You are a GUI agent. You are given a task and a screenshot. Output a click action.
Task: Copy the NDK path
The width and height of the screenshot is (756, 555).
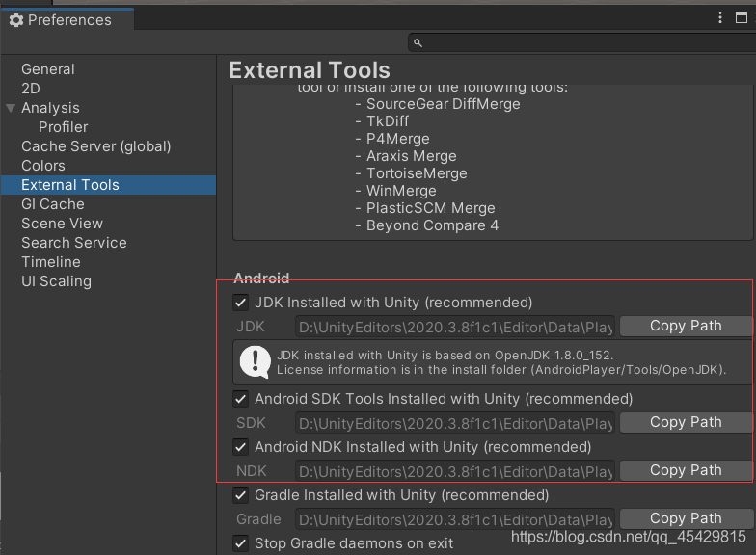686,470
